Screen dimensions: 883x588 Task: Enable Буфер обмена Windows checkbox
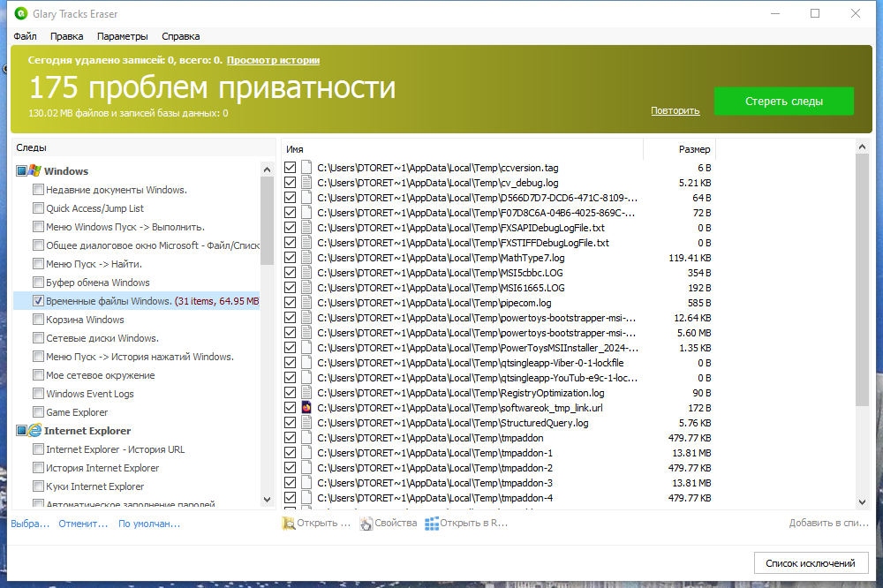click(x=38, y=283)
